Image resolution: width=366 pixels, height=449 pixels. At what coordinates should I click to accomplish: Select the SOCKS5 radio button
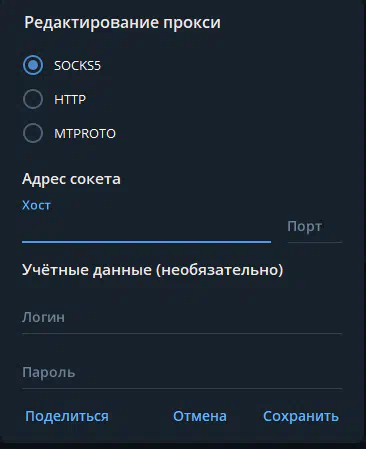tap(33, 65)
